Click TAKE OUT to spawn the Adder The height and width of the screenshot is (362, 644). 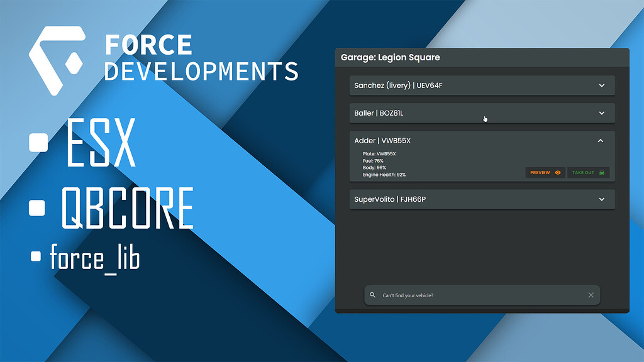(x=588, y=172)
